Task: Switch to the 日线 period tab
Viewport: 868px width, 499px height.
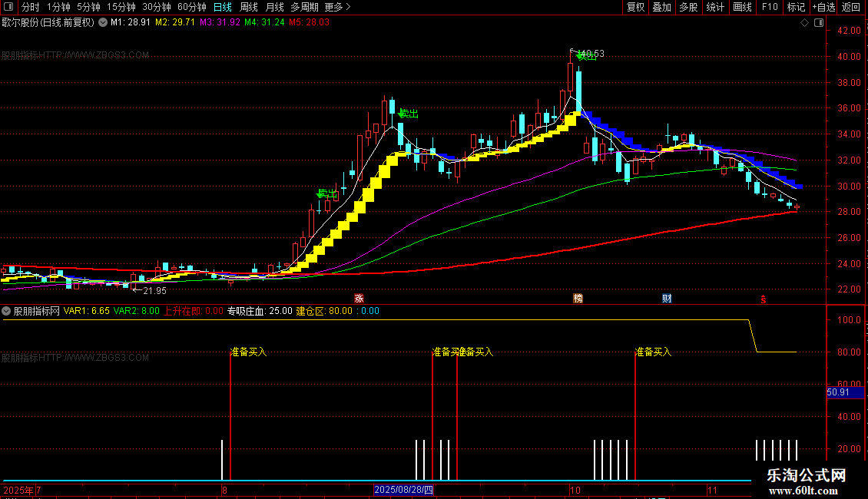Action: [x=223, y=7]
